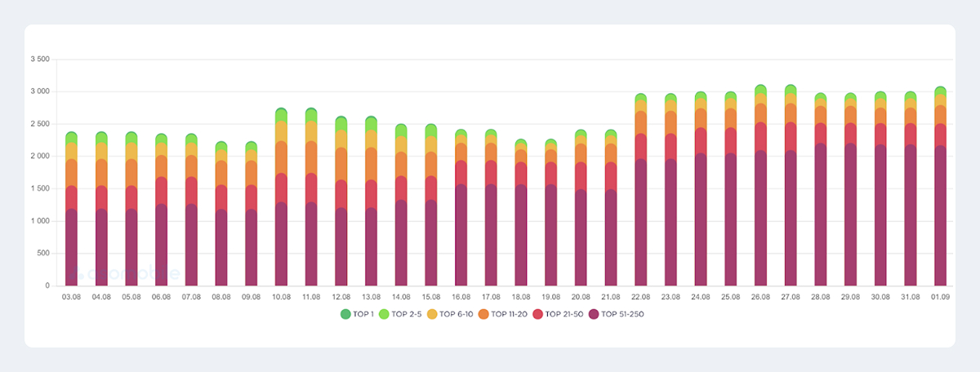Click the purple TOP 51-250 legend marker
The image size is (980, 372).
point(593,314)
